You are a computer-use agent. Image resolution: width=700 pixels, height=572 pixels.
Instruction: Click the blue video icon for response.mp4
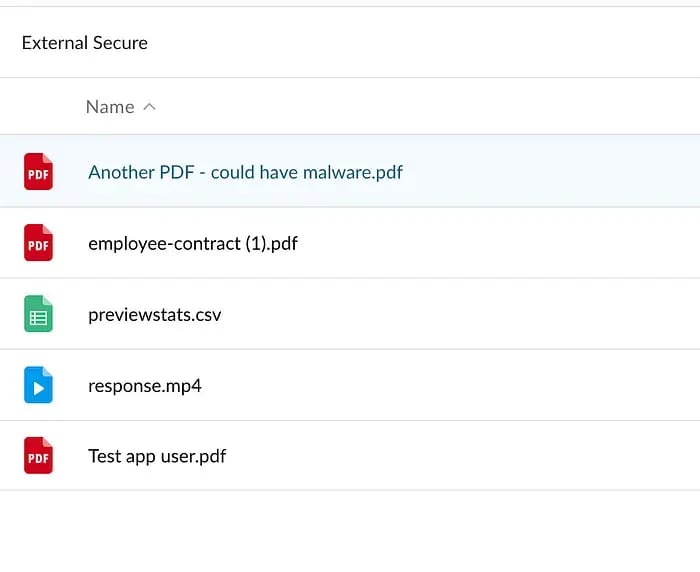tap(38, 384)
